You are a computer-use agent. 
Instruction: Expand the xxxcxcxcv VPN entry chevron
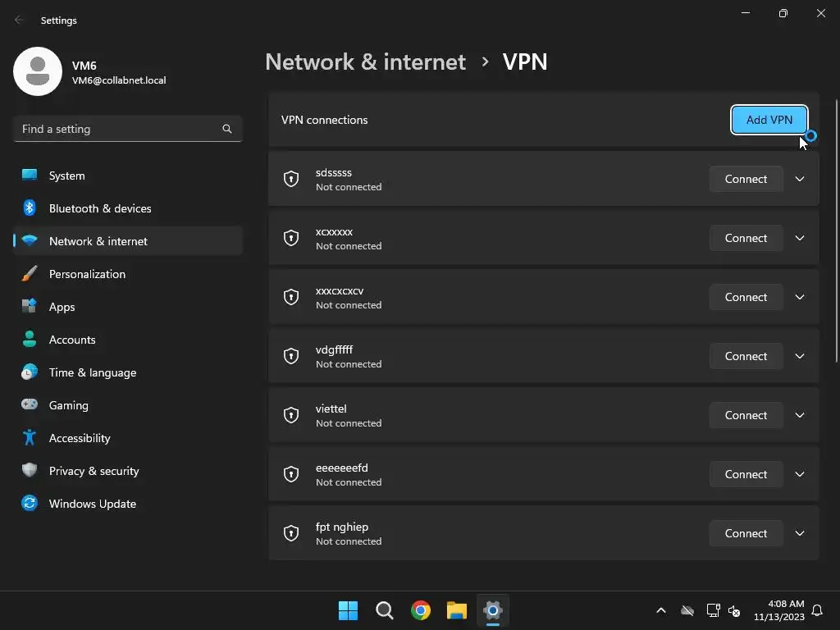800,297
